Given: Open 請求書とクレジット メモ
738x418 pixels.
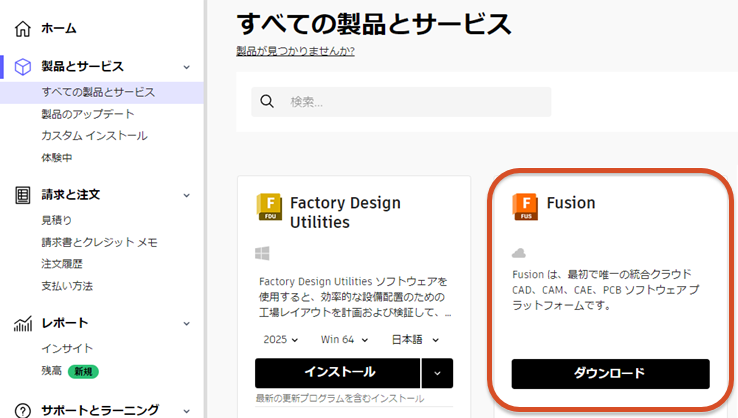Looking at the screenshot, I should tap(99, 242).
